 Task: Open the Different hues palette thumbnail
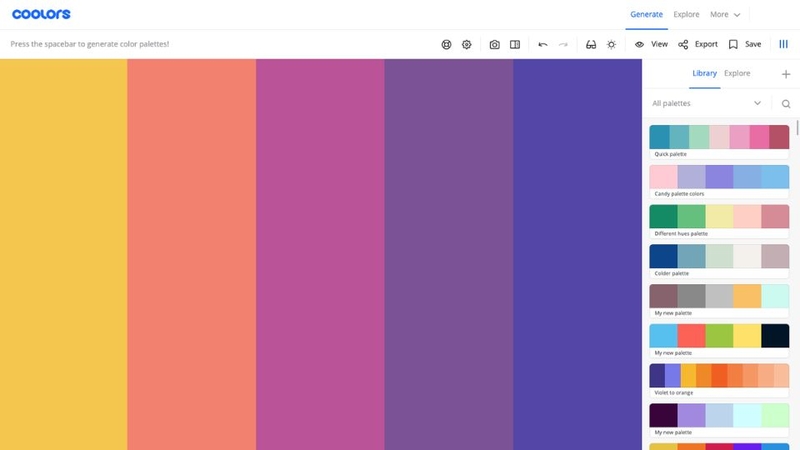719,216
